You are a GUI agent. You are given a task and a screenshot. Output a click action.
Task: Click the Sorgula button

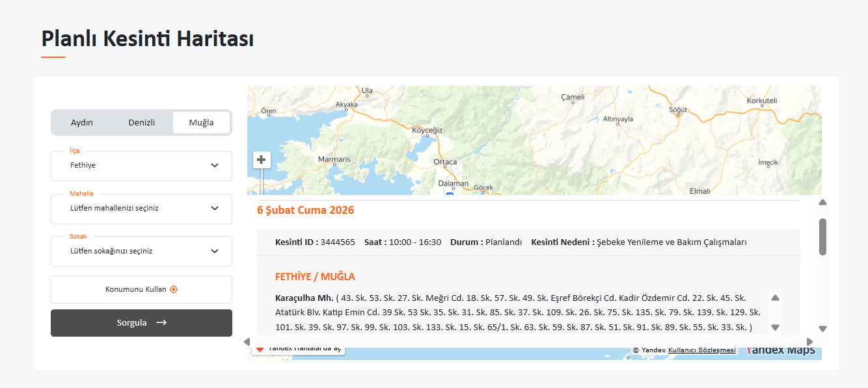141,323
